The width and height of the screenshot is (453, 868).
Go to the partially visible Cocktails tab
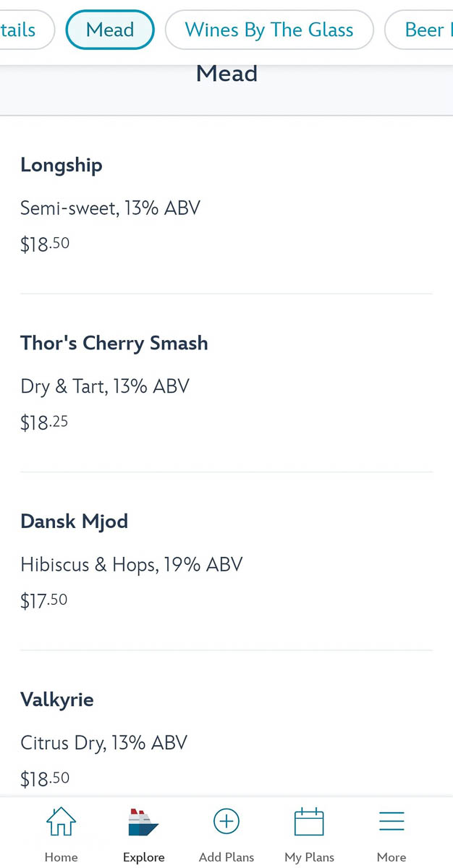[27, 30]
